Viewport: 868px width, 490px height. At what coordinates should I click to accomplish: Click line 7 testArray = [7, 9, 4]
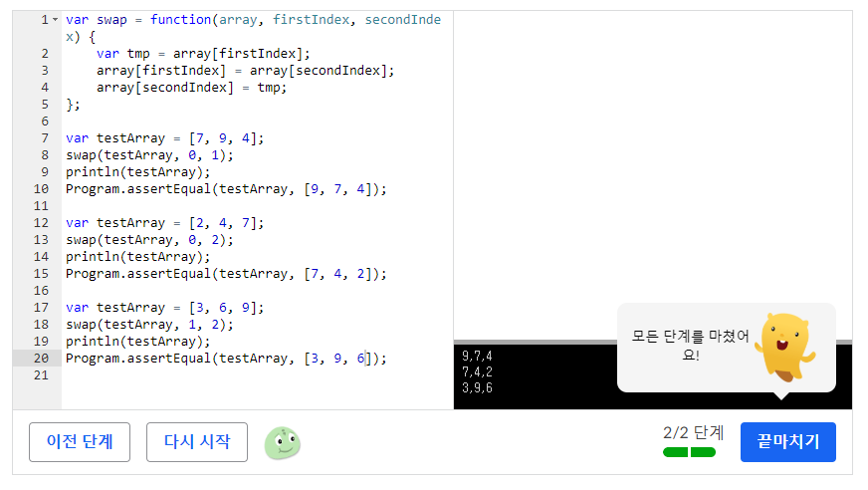point(165,138)
